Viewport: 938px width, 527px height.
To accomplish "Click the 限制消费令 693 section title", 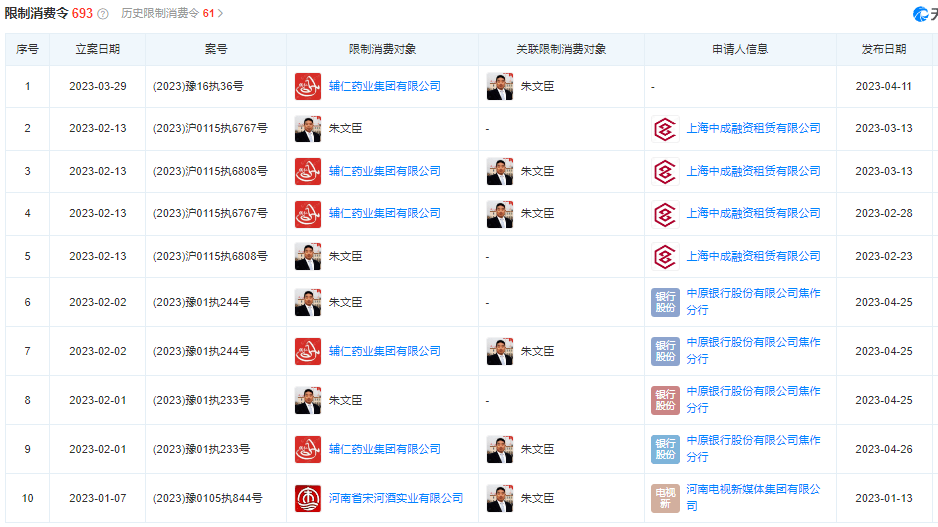I will (x=48, y=13).
